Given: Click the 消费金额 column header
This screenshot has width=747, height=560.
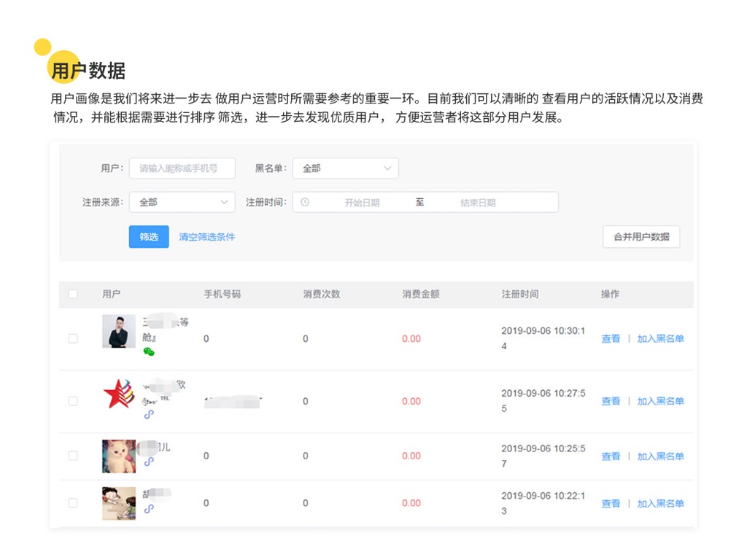Looking at the screenshot, I should pyautogui.click(x=421, y=294).
